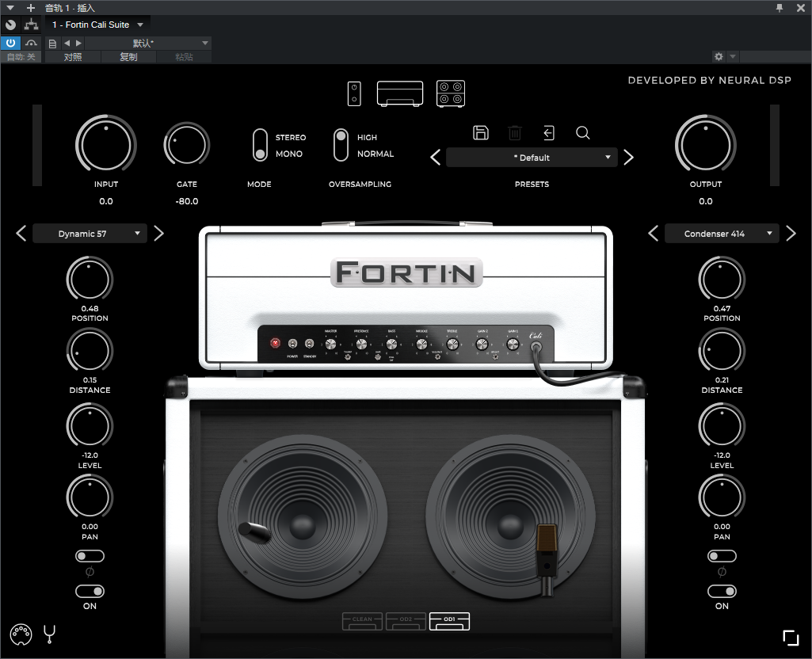Toggle Stereo/Mono mode switch
The image size is (812, 659).
tap(261, 146)
